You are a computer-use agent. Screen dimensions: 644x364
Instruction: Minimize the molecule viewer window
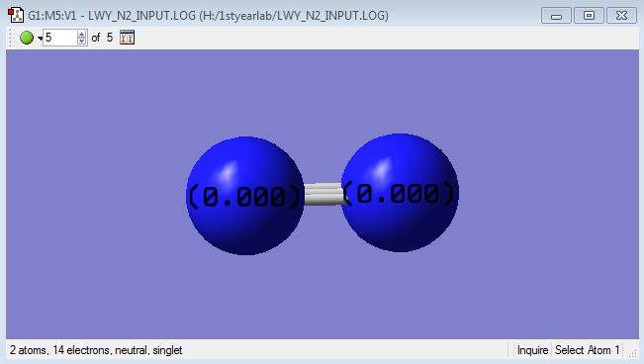[556, 16]
